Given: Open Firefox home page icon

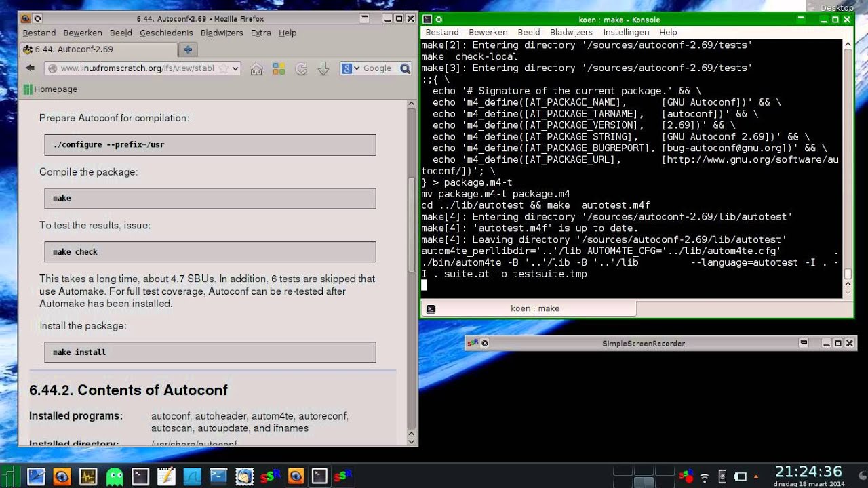Looking at the screenshot, I should (x=256, y=68).
